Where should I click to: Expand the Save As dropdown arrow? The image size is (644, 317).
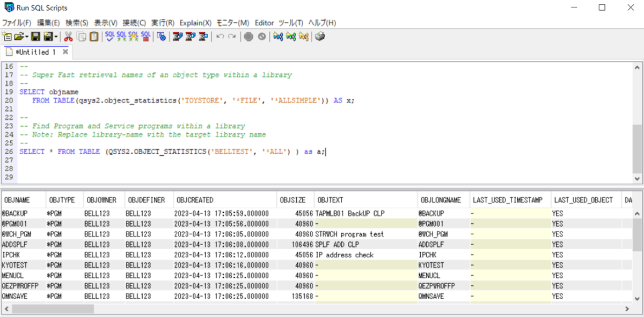click(x=56, y=37)
